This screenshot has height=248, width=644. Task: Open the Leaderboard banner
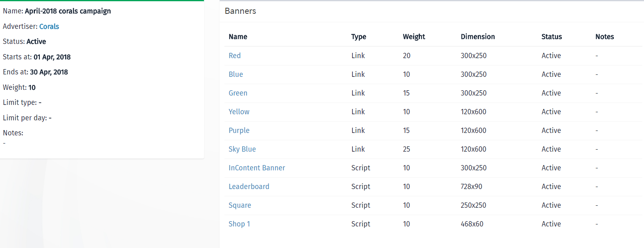pos(249,187)
